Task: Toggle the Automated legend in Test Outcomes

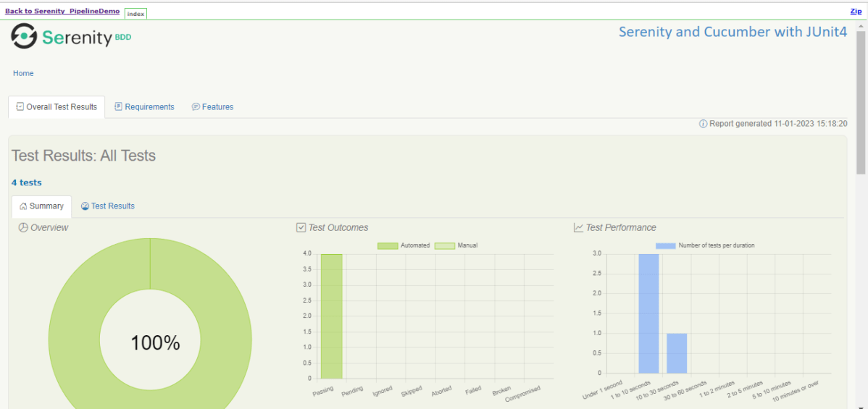Action: (x=404, y=245)
